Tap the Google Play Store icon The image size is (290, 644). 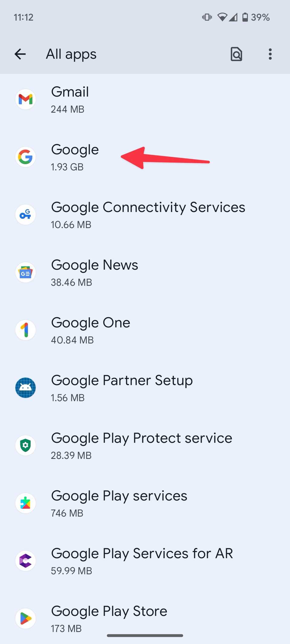tap(25, 618)
